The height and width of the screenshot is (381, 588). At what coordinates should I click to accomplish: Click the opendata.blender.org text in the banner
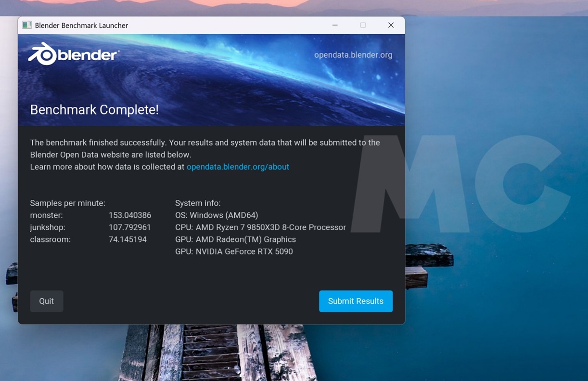(x=353, y=55)
